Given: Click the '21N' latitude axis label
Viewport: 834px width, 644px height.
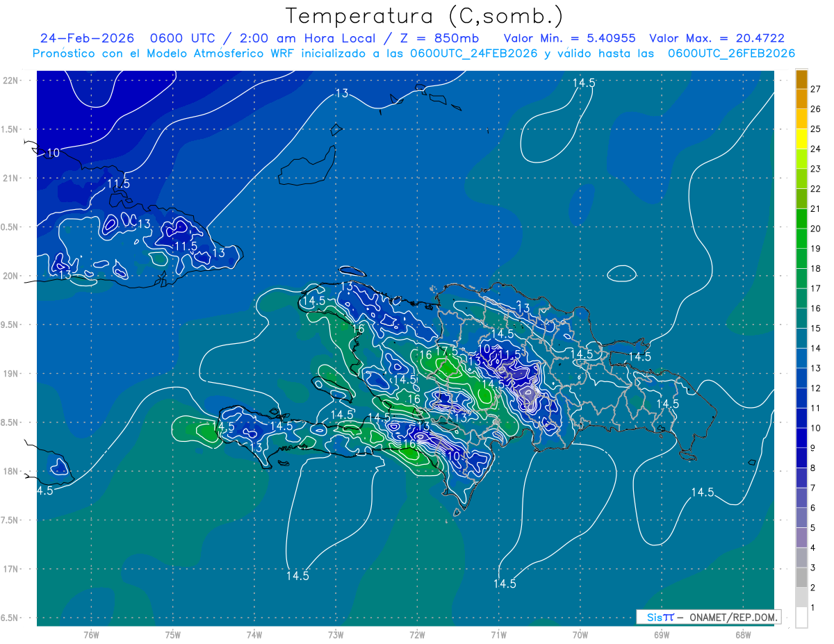Looking at the screenshot, I should click(x=11, y=178).
